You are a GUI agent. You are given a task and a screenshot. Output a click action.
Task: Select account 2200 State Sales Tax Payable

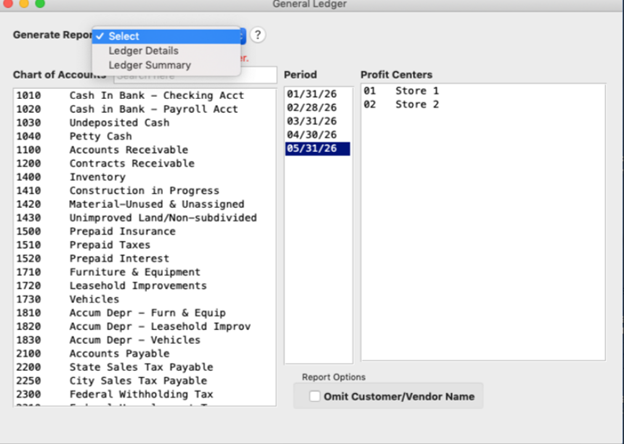(x=144, y=367)
